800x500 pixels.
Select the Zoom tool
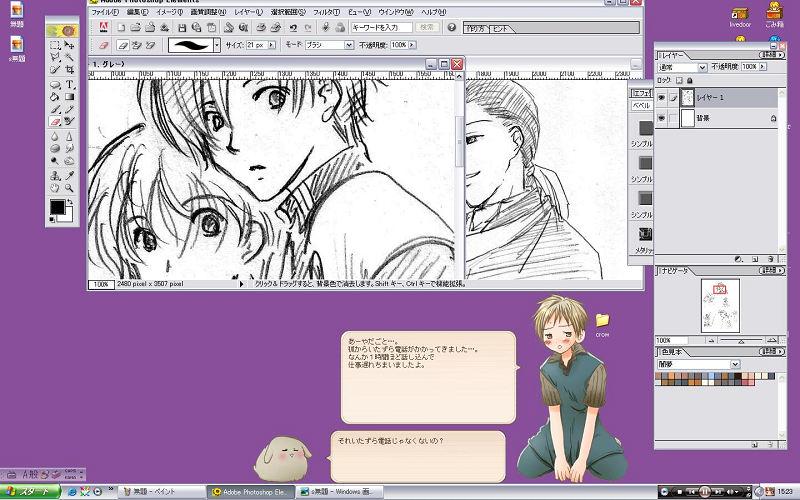coord(69,188)
